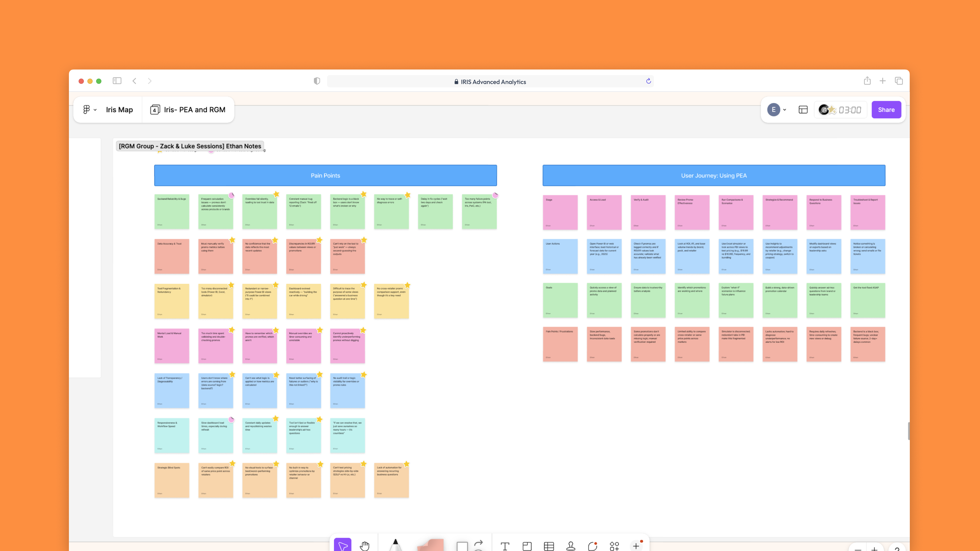The width and height of the screenshot is (980, 551).
Task: Select the pencil marker tool
Action: click(x=395, y=545)
